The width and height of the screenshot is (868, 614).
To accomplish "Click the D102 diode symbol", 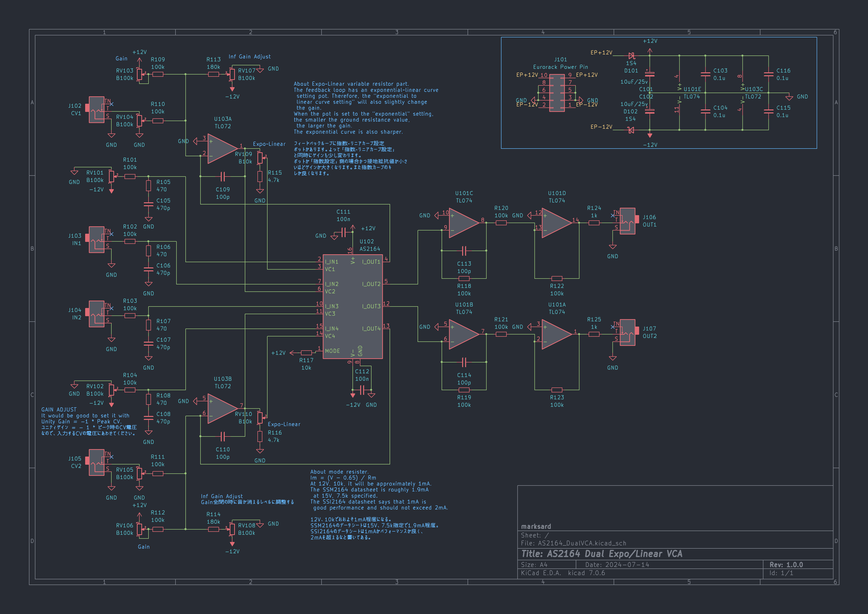I will (x=631, y=130).
